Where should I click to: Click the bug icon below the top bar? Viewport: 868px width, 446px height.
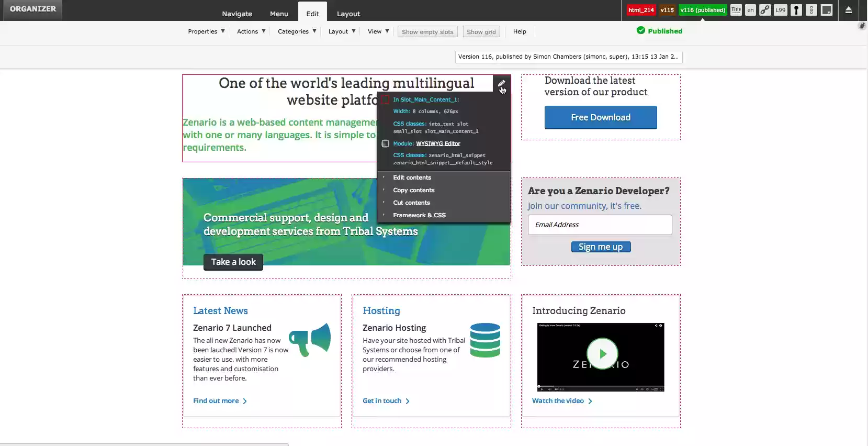pyautogui.click(x=862, y=26)
